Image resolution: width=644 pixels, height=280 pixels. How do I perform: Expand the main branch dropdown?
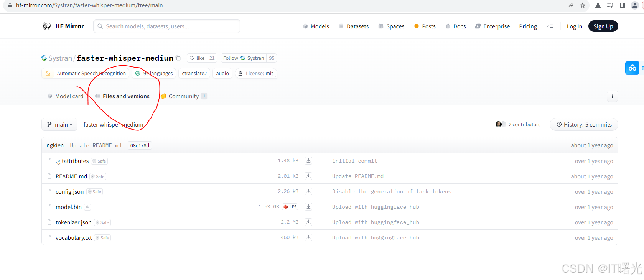point(59,124)
